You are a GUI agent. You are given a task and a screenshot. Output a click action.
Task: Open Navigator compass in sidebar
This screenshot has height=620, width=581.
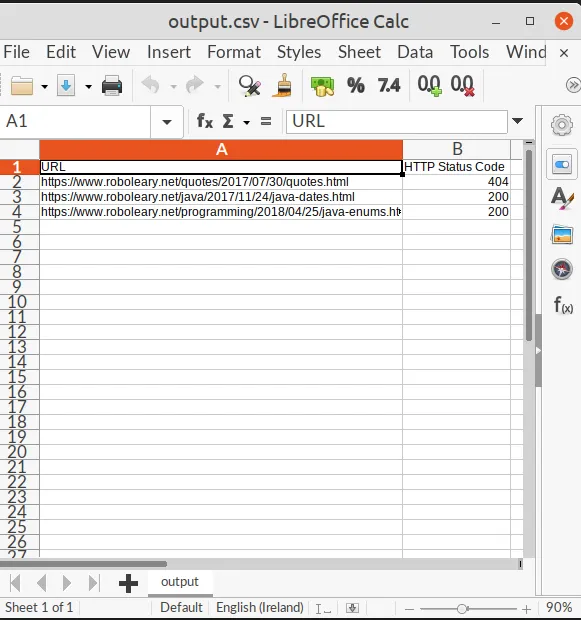coord(562,269)
